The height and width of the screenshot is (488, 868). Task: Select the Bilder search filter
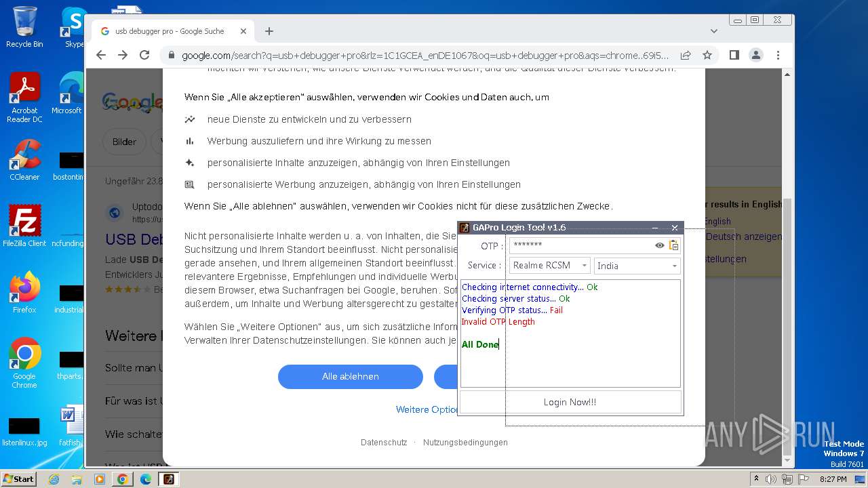pos(124,142)
